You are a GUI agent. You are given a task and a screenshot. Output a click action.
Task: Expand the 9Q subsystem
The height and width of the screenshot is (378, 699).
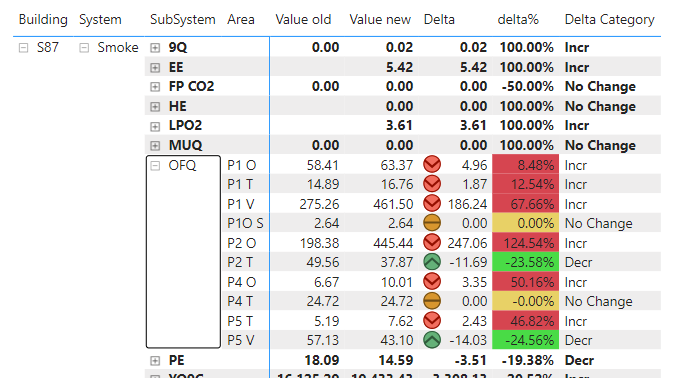pos(155,48)
